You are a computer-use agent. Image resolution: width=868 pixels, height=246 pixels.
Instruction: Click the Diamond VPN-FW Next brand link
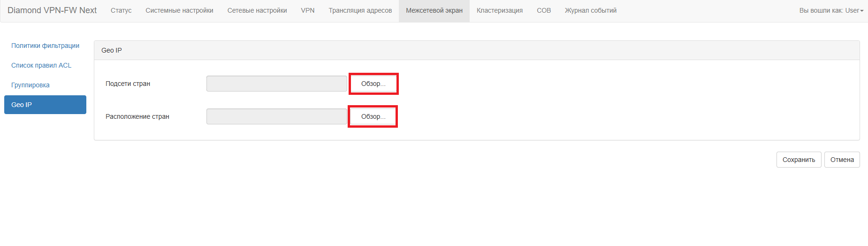pyautogui.click(x=52, y=10)
